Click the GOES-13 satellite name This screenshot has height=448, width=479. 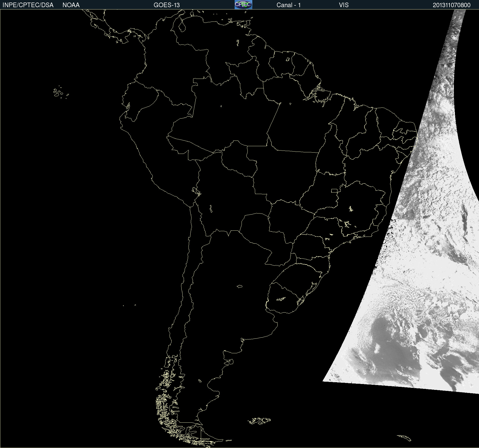click(x=166, y=5)
